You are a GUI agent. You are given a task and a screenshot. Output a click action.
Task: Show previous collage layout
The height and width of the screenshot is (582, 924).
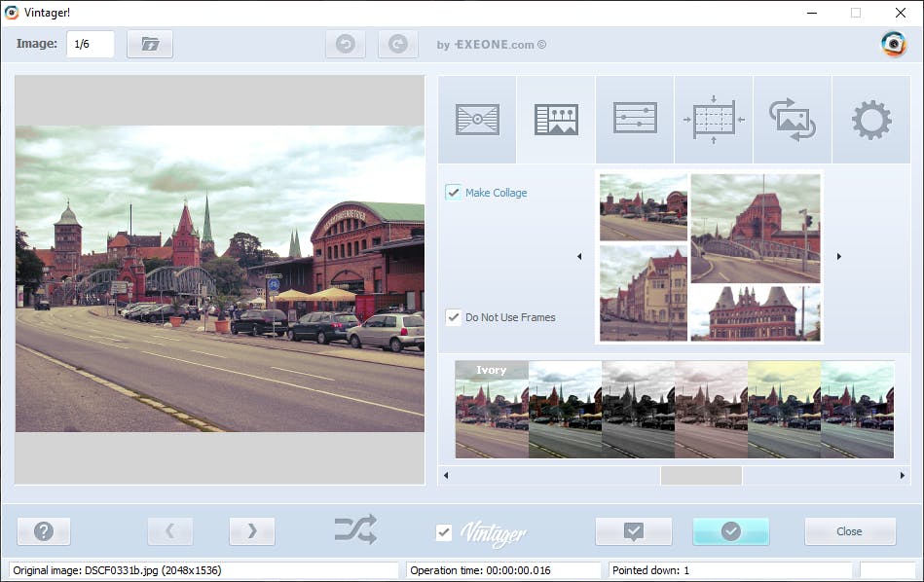[x=579, y=256]
